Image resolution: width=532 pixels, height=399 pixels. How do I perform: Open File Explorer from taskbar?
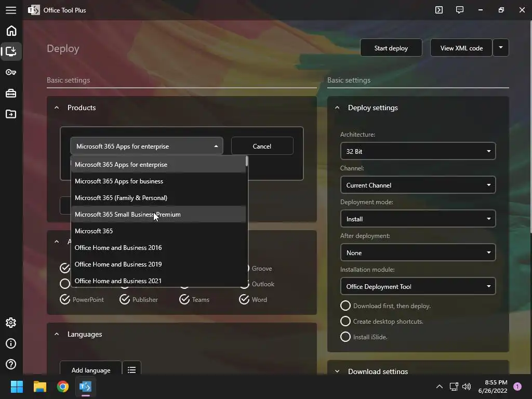click(39, 387)
